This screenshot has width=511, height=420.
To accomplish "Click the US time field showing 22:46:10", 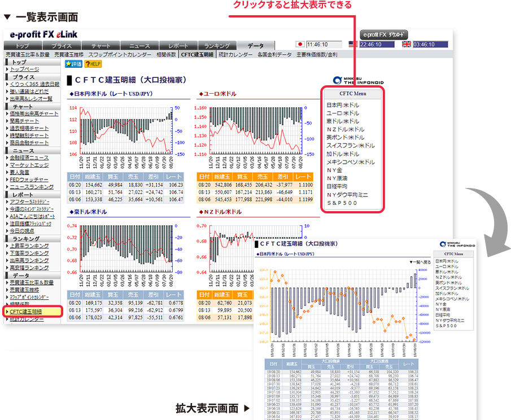I will (377, 44).
